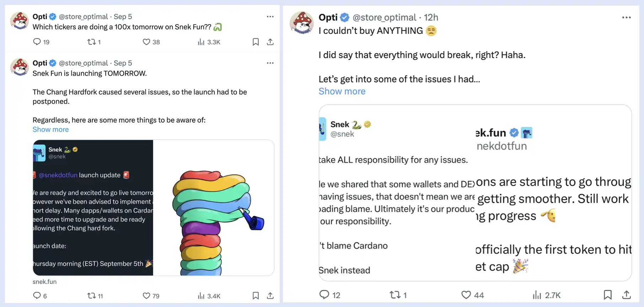Repost the 100x tickers tweet
Screen dimensions: 644x307
click(x=92, y=42)
